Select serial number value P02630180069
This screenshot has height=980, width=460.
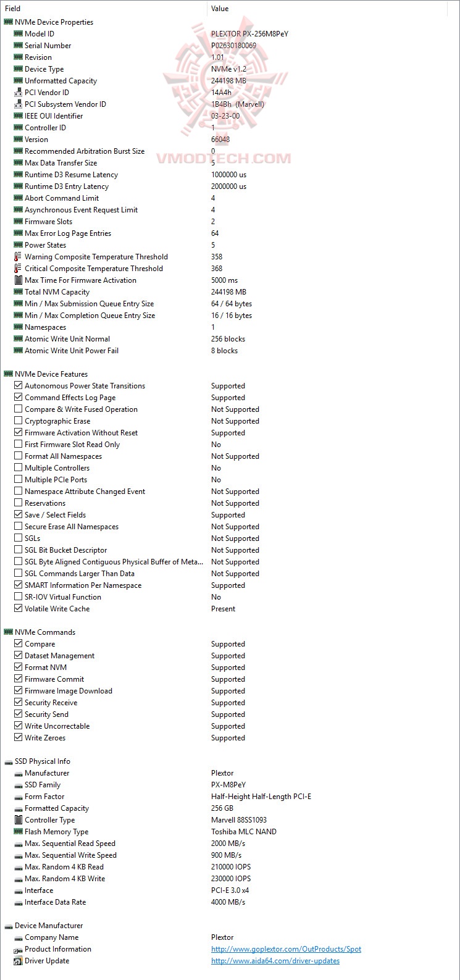click(233, 46)
